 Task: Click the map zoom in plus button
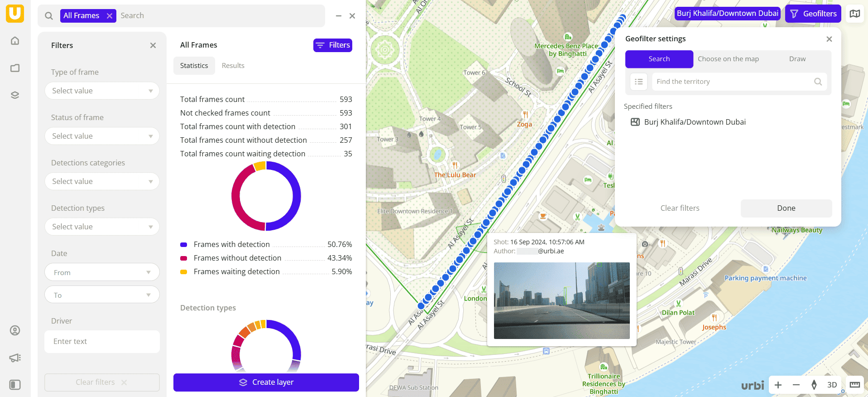pos(778,385)
